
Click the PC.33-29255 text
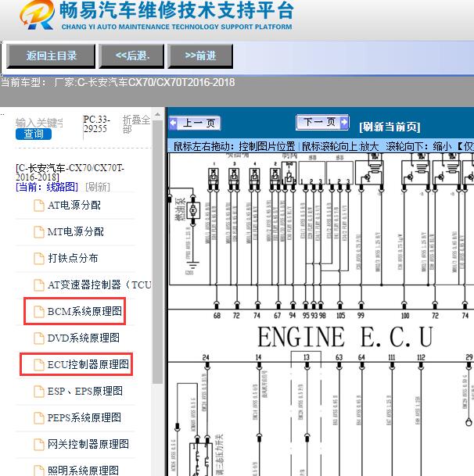(97, 124)
